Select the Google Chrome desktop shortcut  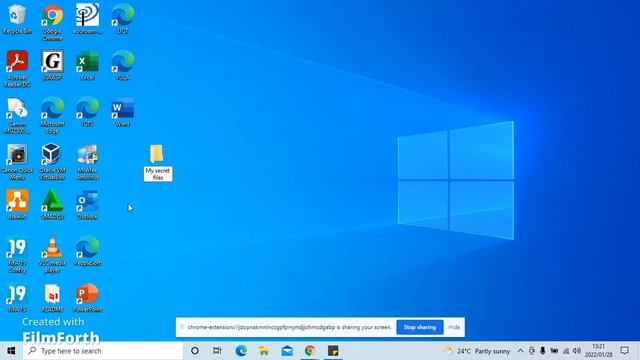[x=52, y=22]
